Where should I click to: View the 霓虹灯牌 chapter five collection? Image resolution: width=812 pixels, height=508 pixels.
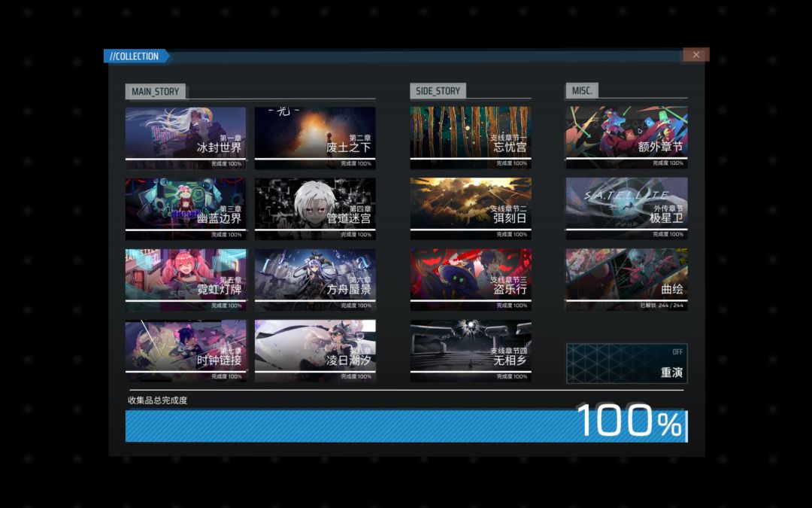tap(186, 280)
